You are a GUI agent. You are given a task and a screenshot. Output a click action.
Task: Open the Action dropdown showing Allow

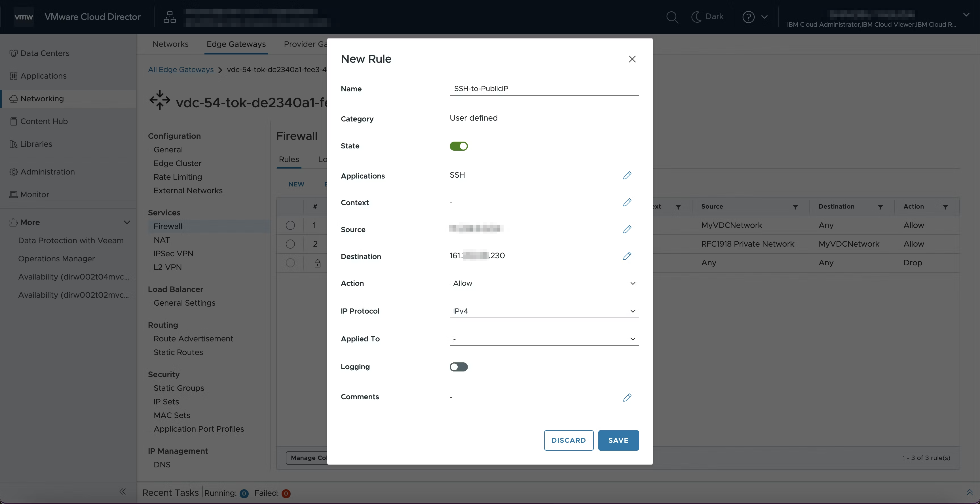click(544, 283)
